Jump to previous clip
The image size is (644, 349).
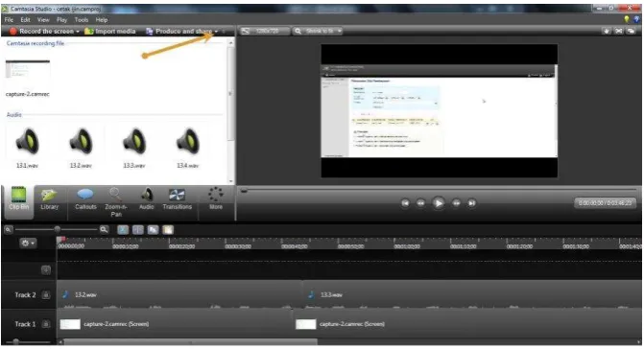coord(405,203)
